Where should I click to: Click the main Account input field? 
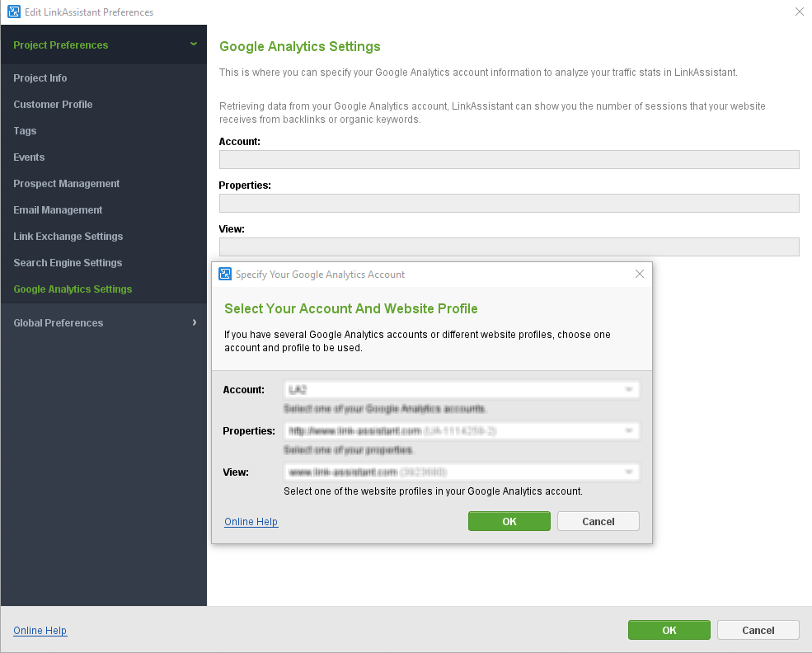(509, 159)
